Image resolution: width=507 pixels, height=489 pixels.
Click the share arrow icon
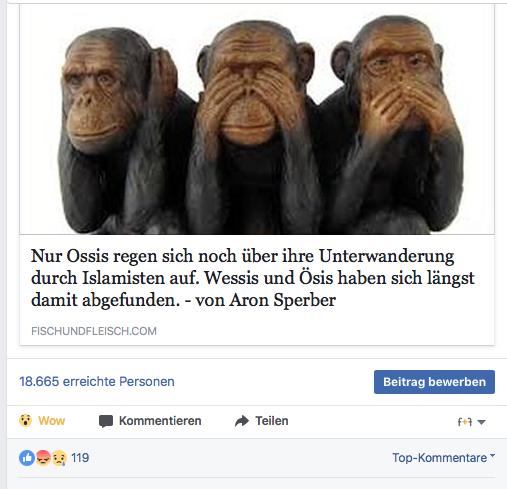coord(242,421)
